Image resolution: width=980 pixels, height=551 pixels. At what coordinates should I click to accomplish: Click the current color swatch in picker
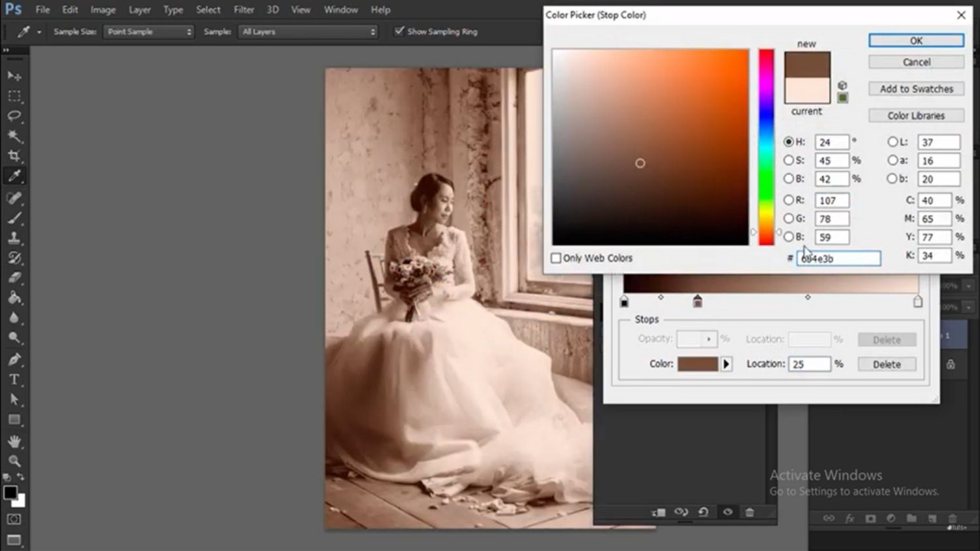[x=807, y=90]
